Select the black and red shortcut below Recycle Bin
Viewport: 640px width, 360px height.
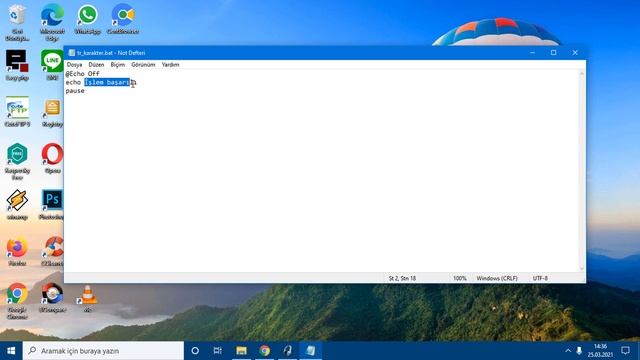pos(17,65)
